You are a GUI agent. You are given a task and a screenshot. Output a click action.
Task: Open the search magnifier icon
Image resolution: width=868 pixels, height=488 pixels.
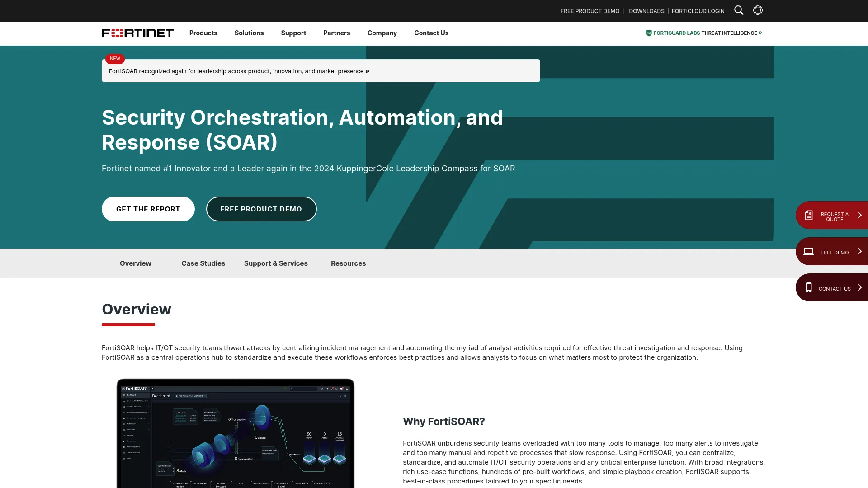pos(739,10)
